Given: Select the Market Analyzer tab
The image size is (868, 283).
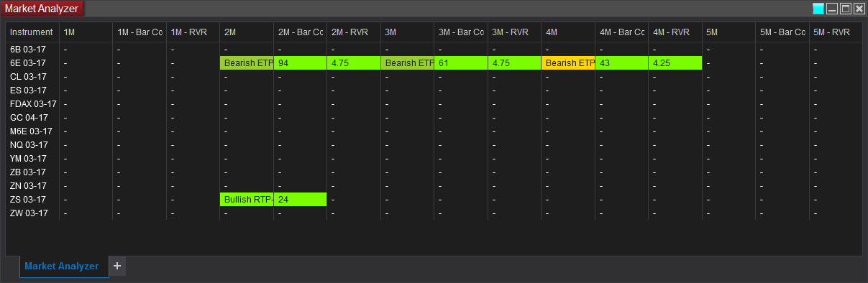Looking at the screenshot, I should pos(64,266).
